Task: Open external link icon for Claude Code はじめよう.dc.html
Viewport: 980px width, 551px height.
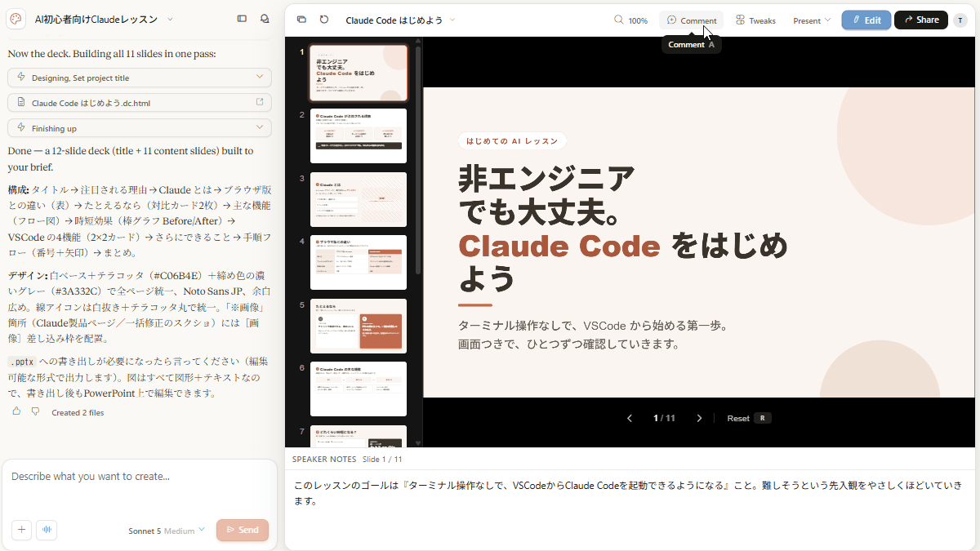Action: pyautogui.click(x=260, y=103)
